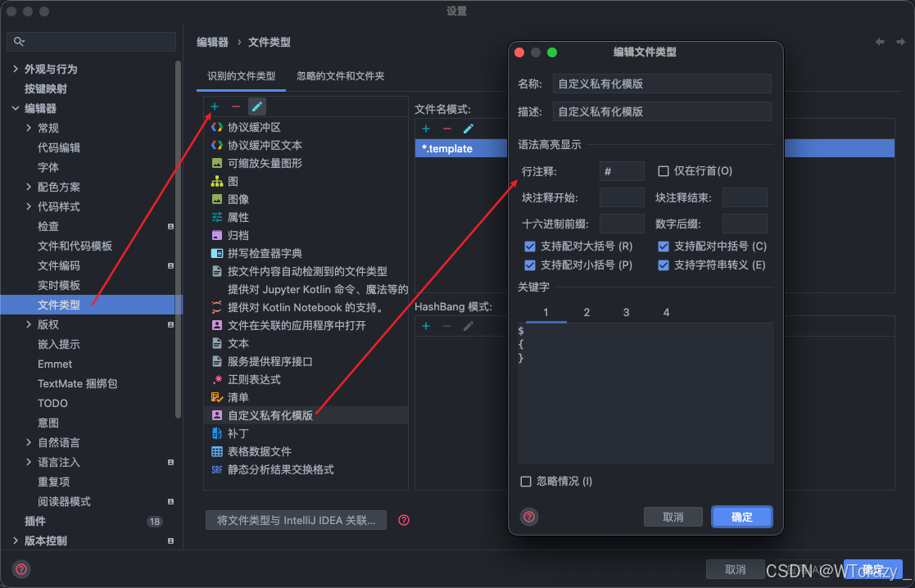Click the + icon under HashBang 模式
Viewport: 915px width, 588px height.
click(x=426, y=326)
